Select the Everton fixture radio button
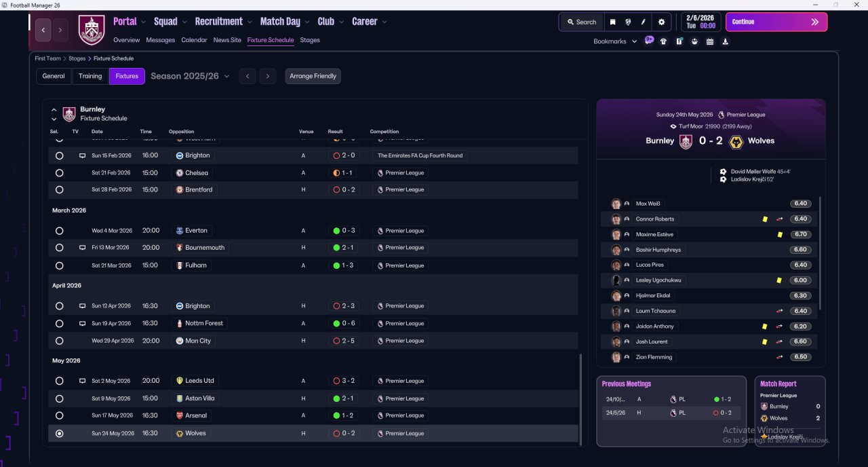Viewport: 868px width, 467px height. pyautogui.click(x=59, y=231)
